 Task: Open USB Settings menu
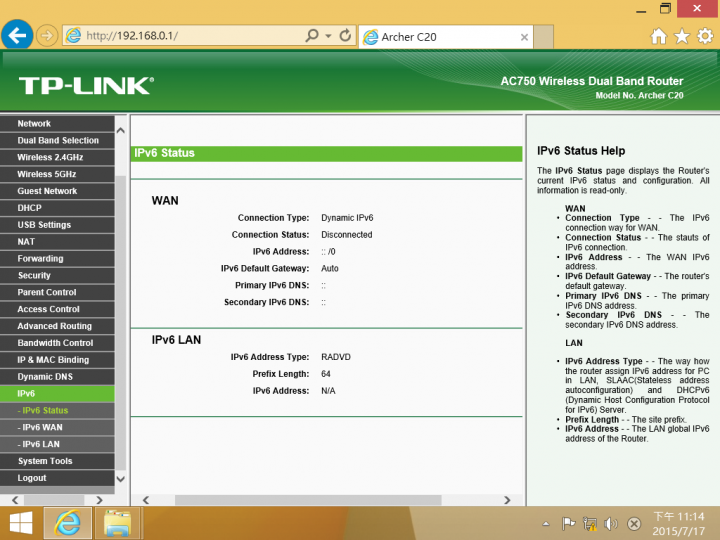[x=57, y=225]
